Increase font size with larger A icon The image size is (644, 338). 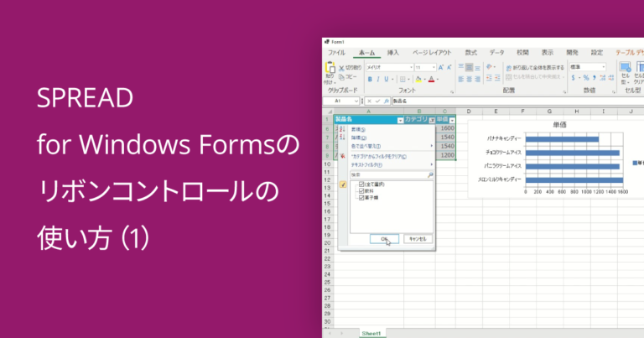click(x=441, y=67)
